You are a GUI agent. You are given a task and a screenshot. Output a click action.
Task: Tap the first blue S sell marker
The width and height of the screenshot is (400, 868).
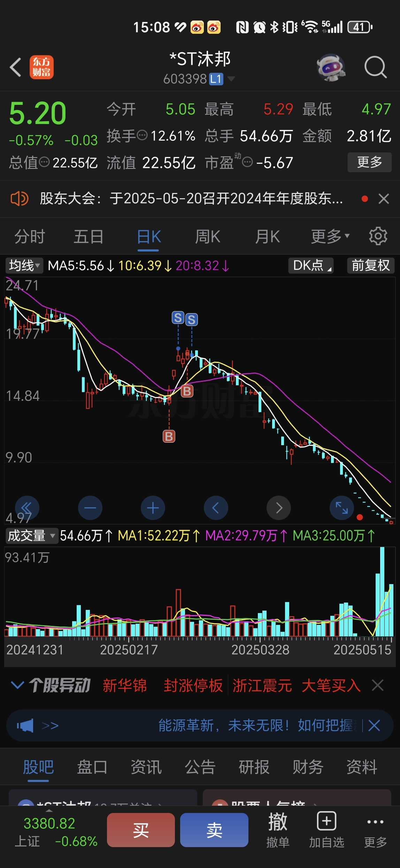coord(178,318)
